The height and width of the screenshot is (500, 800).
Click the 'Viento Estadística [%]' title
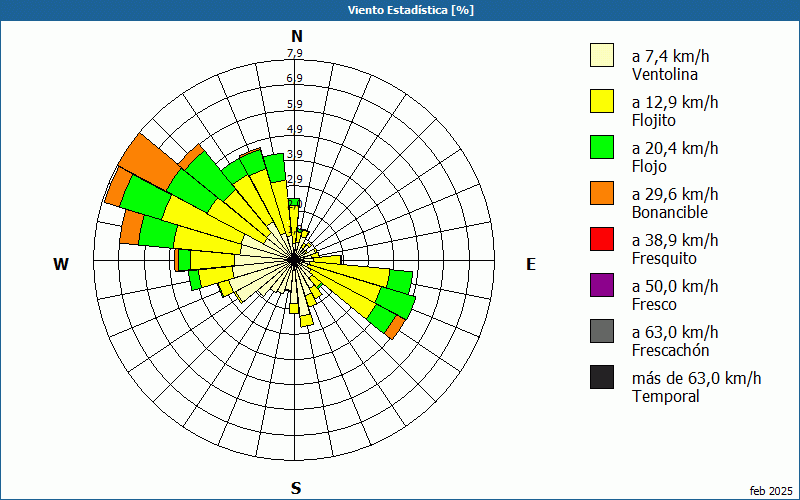pos(411,10)
